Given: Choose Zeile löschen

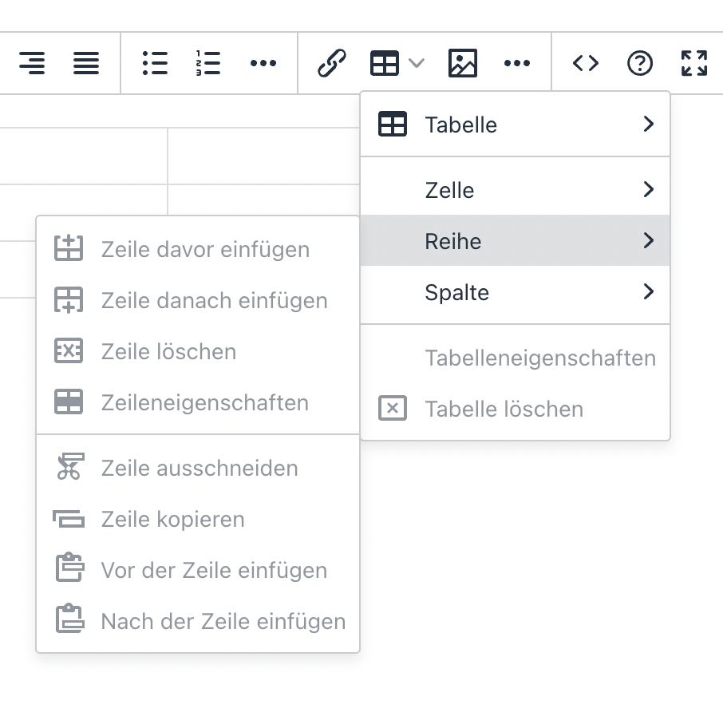Looking at the screenshot, I should point(198,351).
